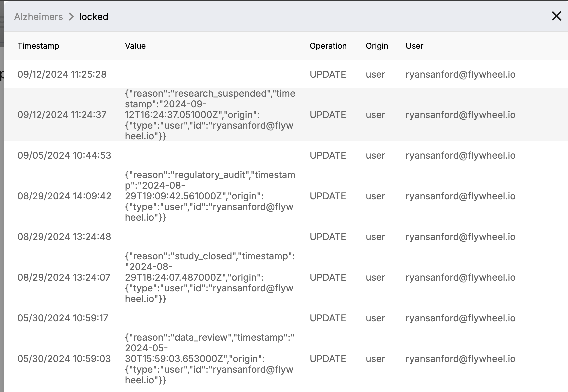Click origin user in the 08/29/2024 14:09:42 row
568x392 pixels.
click(375, 196)
